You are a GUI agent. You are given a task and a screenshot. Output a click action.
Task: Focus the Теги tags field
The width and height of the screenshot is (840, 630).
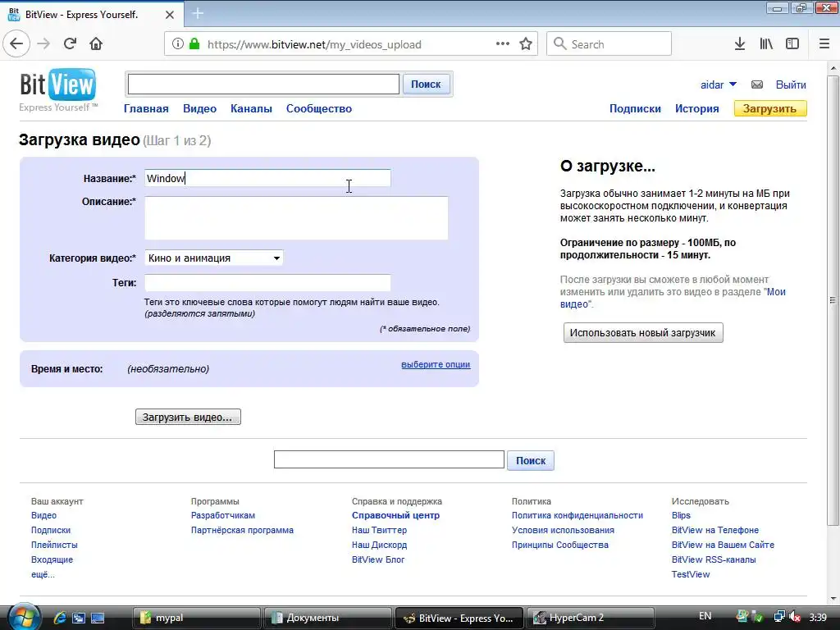click(268, 282)
